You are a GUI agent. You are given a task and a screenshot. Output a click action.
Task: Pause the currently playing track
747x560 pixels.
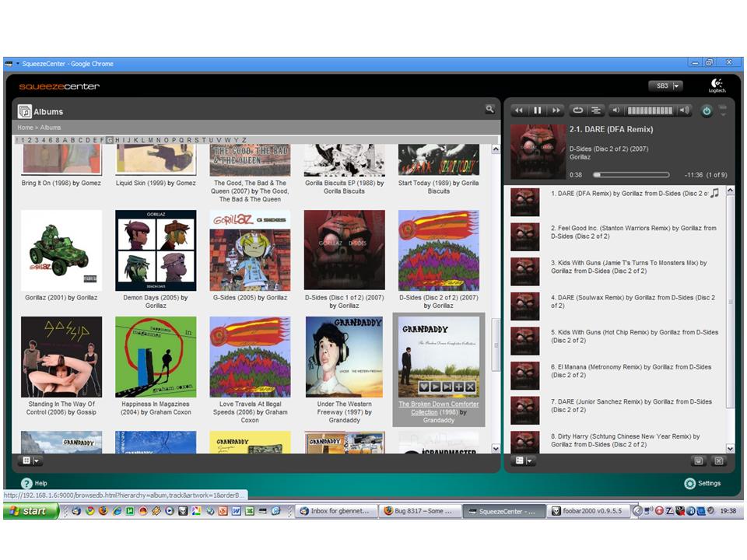537,110
